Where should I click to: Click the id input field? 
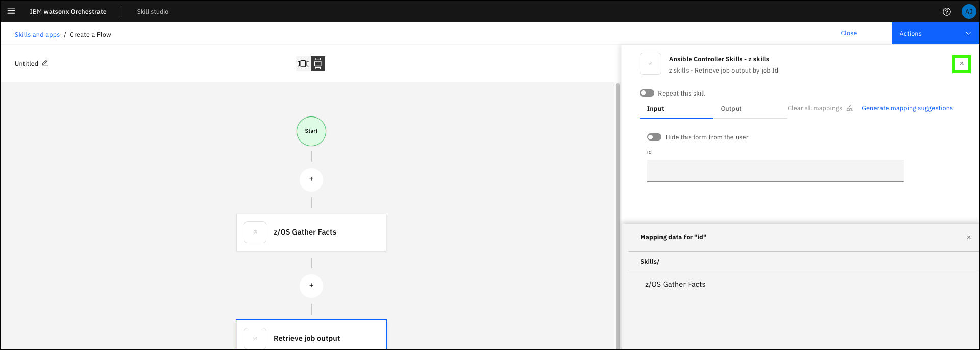(x=775, y=171)
